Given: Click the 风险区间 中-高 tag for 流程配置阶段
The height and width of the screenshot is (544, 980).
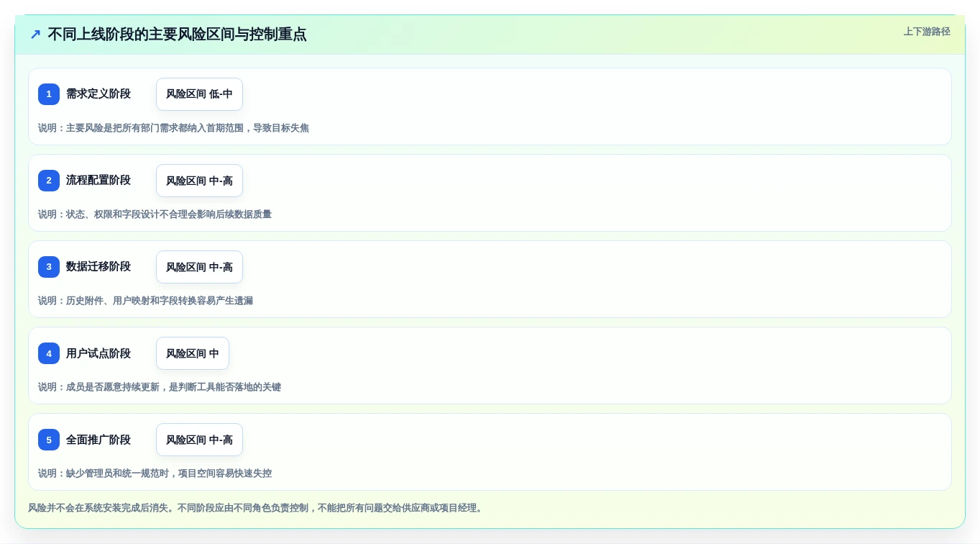Looking at the screenshot, I should (x=199, y=181).
